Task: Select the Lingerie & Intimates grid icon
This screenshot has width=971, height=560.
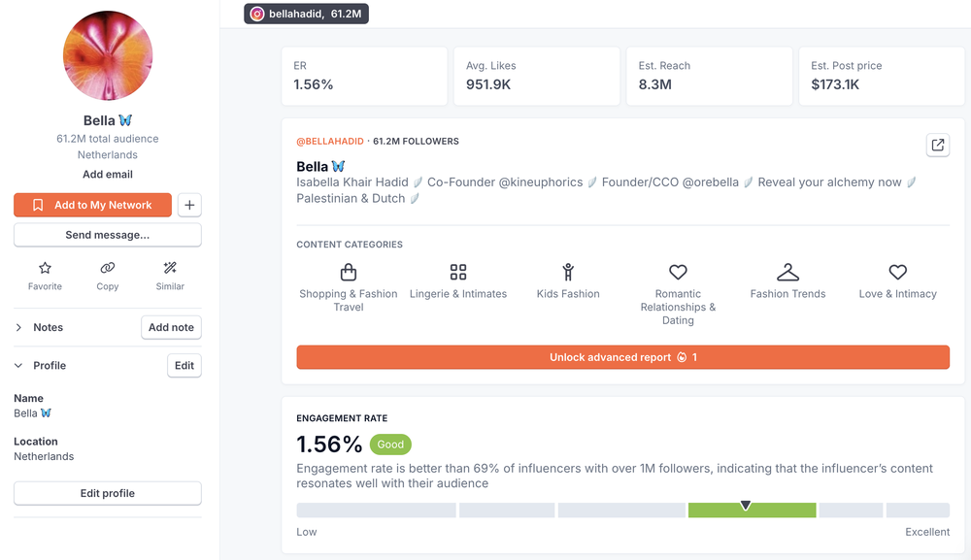Action: [458, 272]
